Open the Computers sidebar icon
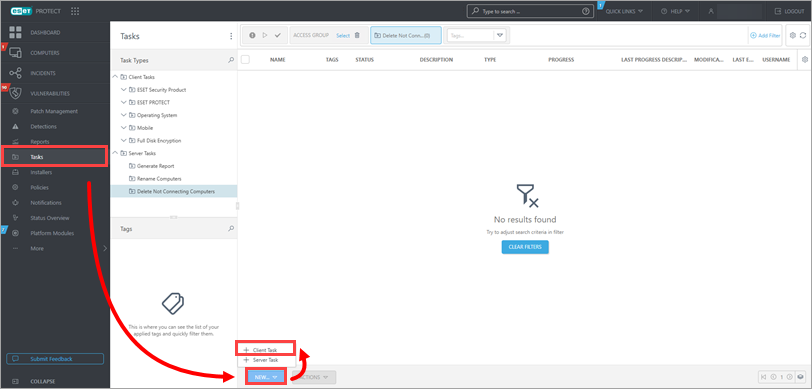Image resolution: width=812 pixels, height=389 pixels. point(16,53)
